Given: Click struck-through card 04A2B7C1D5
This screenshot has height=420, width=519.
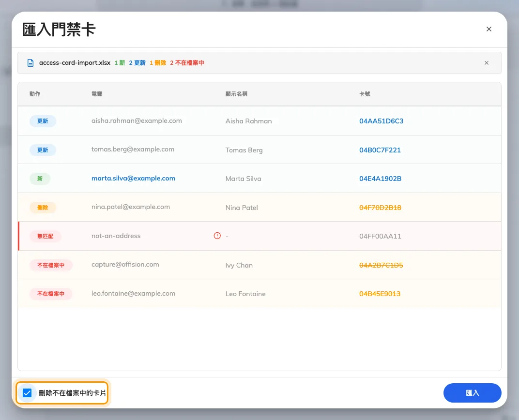Looking at the screenshot, I should pyautogui.click(x=381, y=265).
